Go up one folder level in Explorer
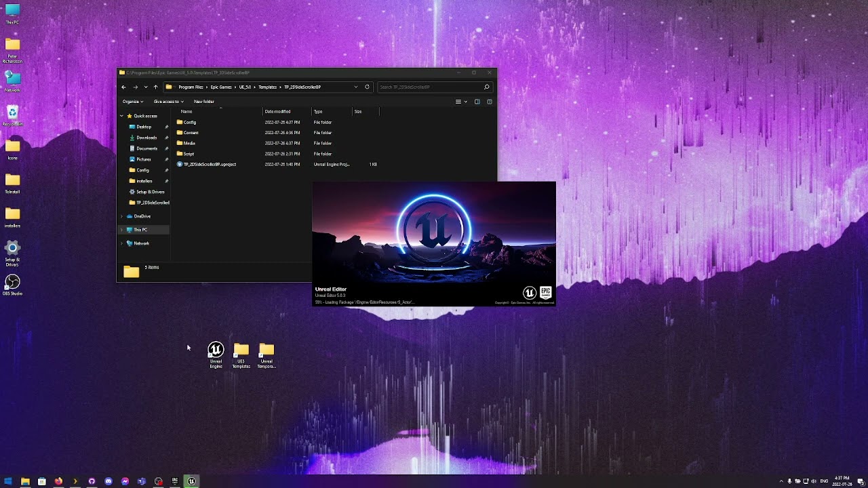 point(155,87)
